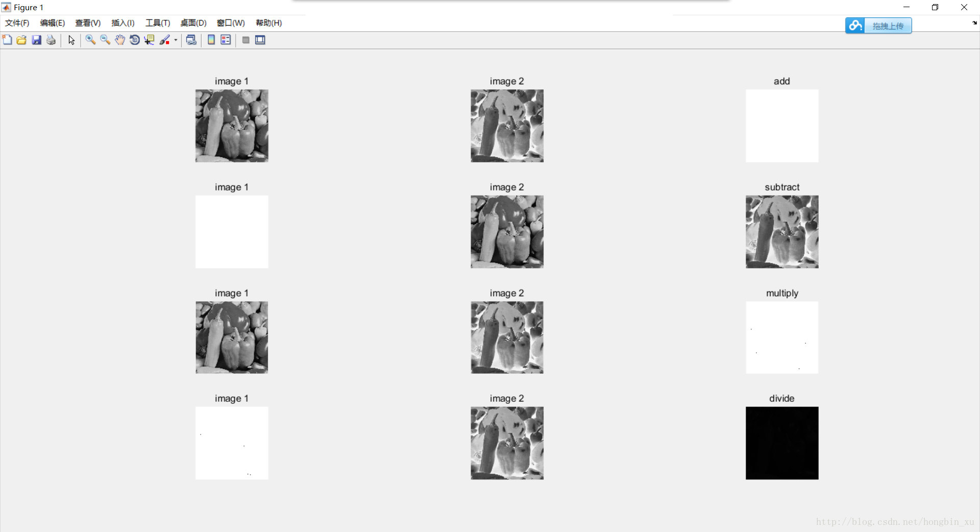Insert a colorbar from the toolbar
Viewport: 980px width, 532px height.
[x=211, y=40]
